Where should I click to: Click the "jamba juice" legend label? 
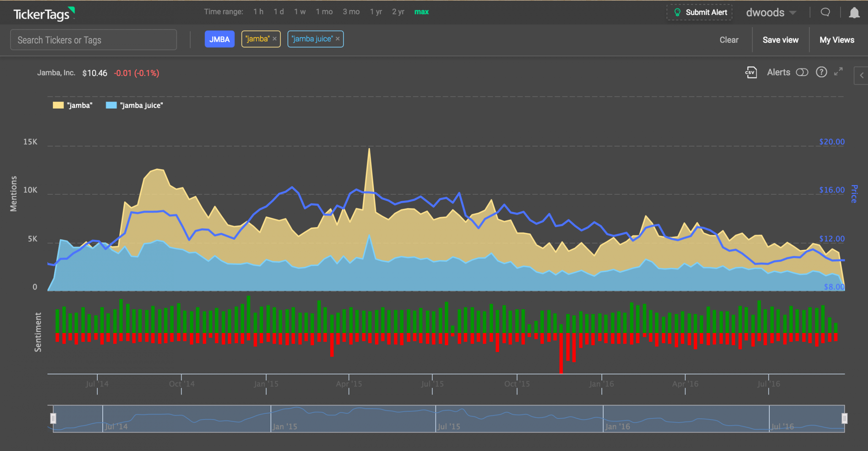pos(141,105)
